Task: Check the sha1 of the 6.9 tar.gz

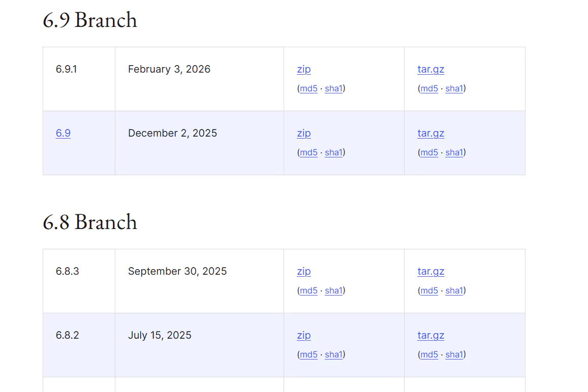Action: tap(454, 152)
